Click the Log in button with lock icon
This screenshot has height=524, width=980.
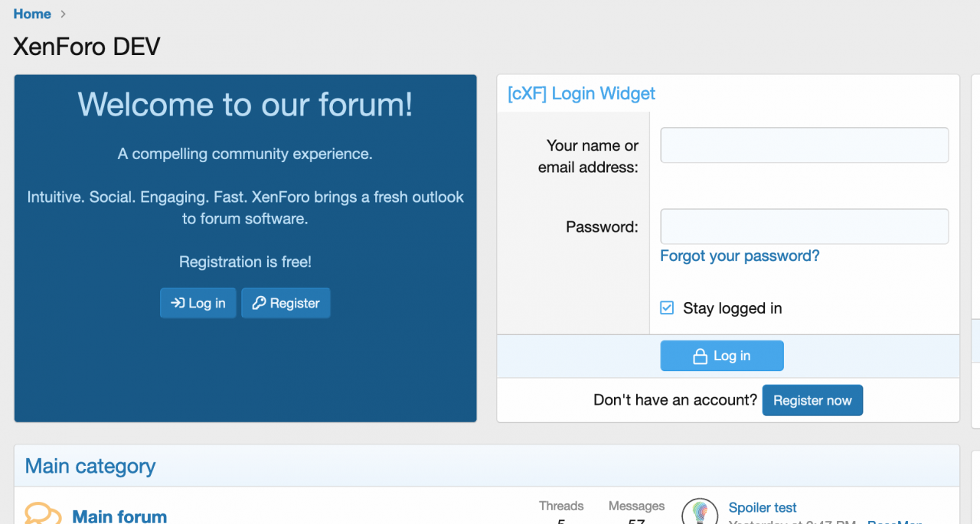point(722,356)
